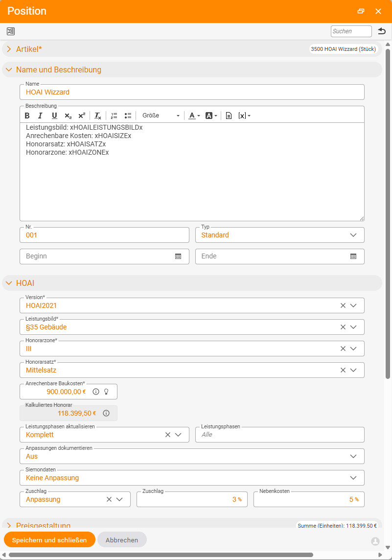Screen dimensions: 392x560
Task: Clear Leistungsphasen aktualisieren Komplett selection
Action: (168, 435)
